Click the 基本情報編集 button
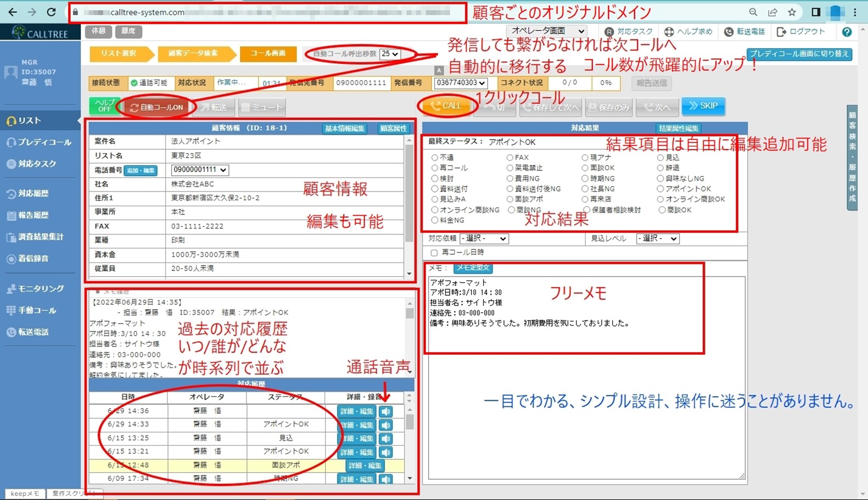 (344, 128)
